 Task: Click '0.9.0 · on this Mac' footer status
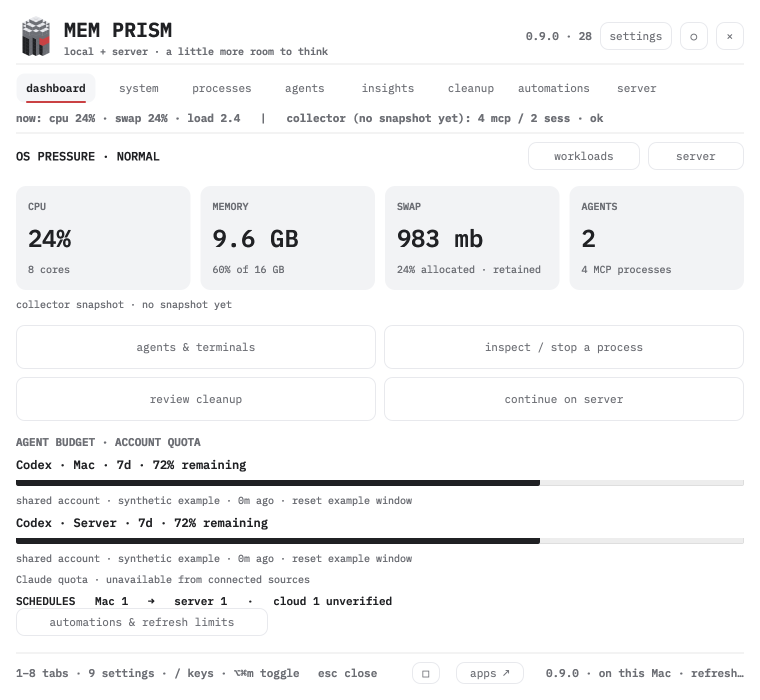(608, 673)
